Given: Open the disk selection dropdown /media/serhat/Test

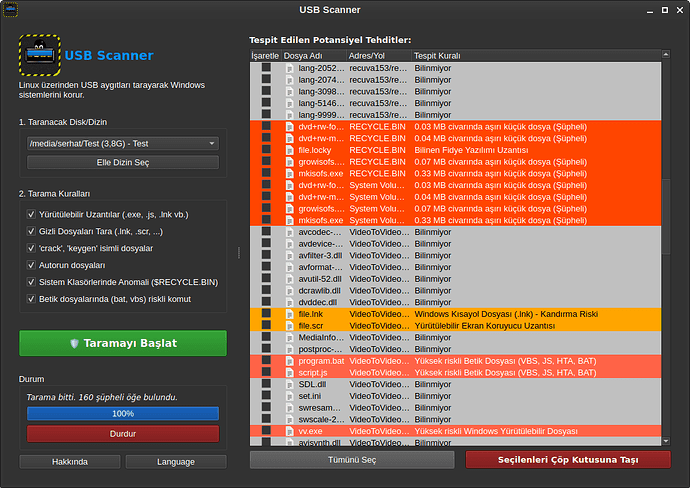Looking at the screenshot, I should [122, 143].
